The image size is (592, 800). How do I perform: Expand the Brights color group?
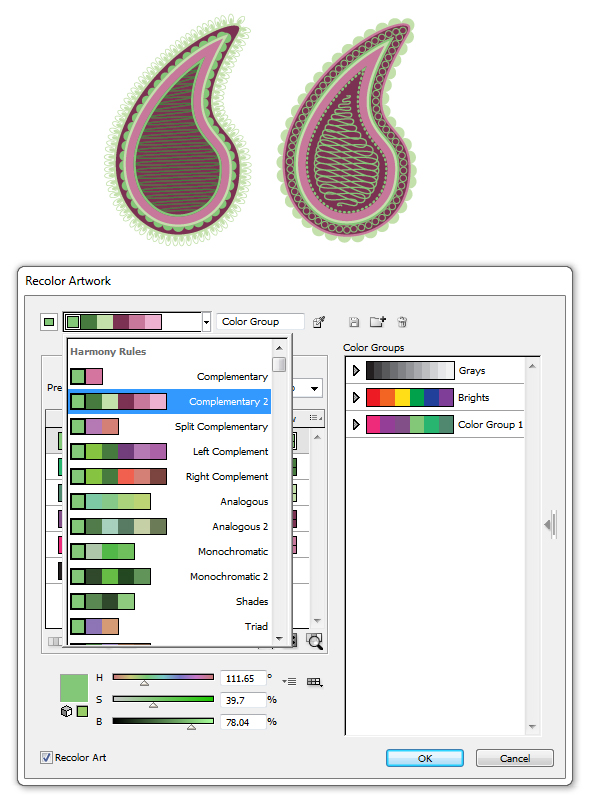pyautogui.click(x=356, y=397)
